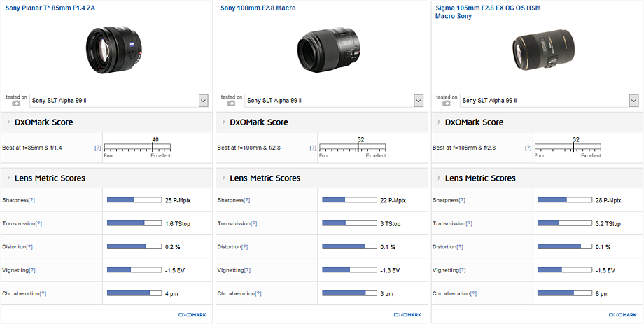Image resolution: width=644 pixels, height=324 pixels.
Task: Click the score scale showing 40 for Sony Planar
Action: pos(137,148)
